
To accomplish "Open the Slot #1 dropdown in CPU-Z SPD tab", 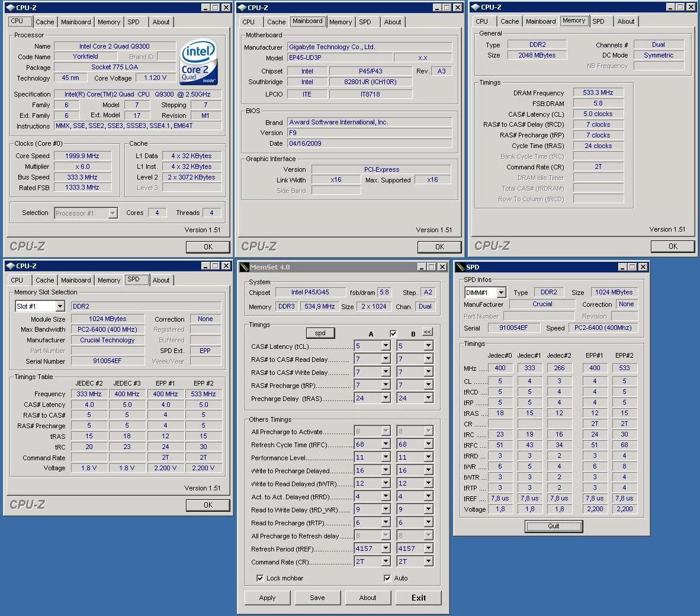I will (60, 306).
